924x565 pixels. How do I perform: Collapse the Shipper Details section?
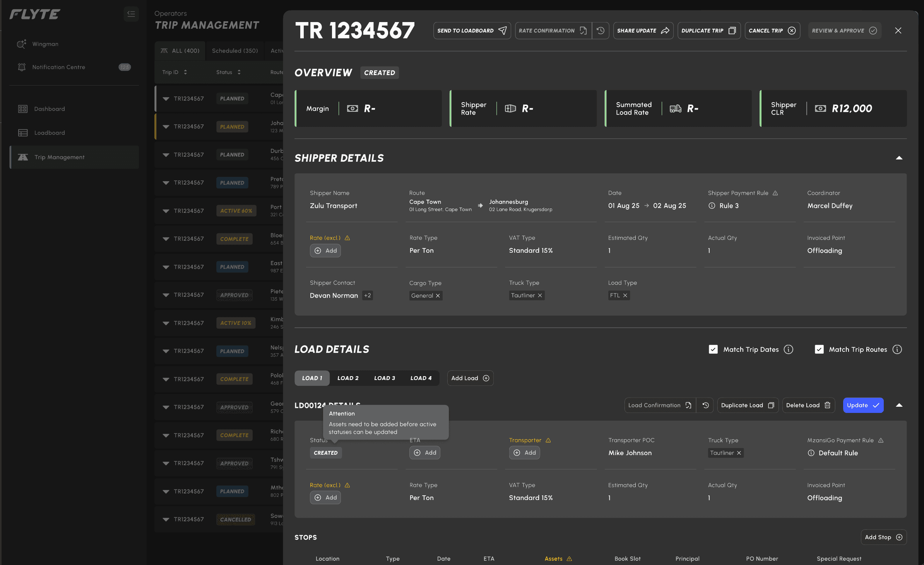point(900,158)
